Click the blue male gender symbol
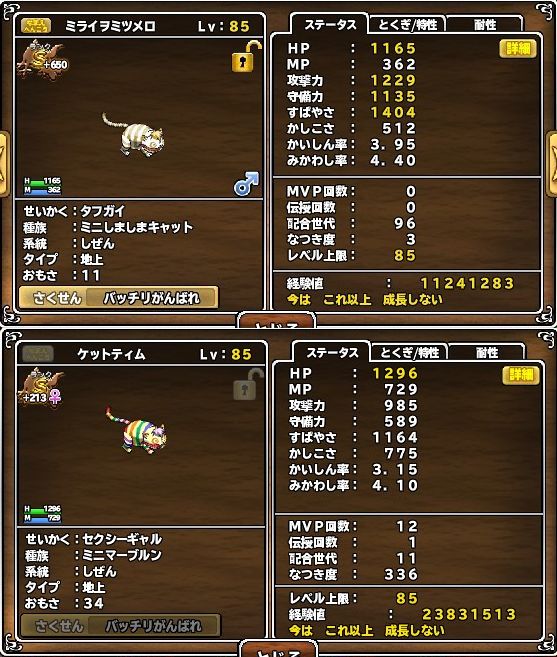This screenshot has height=657, width=557. (246, 184)
